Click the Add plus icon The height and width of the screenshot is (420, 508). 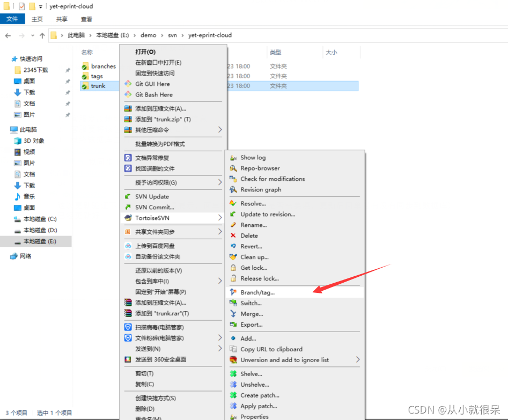(233, 338)
